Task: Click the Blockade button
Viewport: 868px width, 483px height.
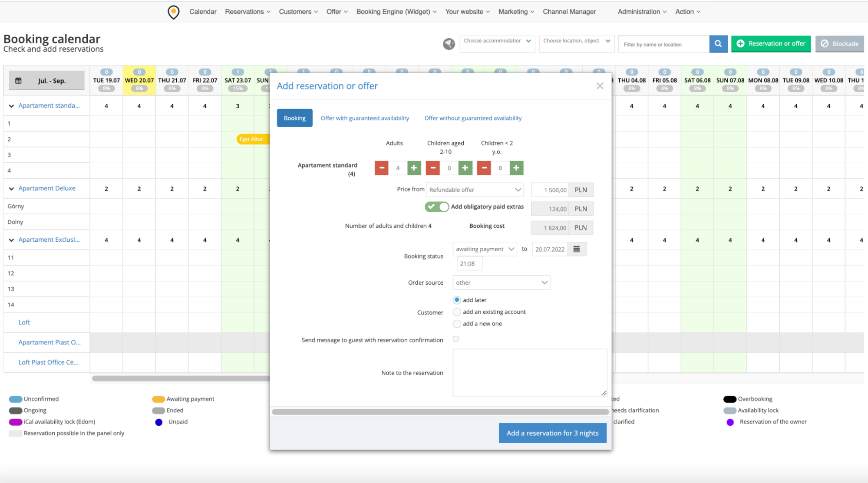Action: [840, 44]
